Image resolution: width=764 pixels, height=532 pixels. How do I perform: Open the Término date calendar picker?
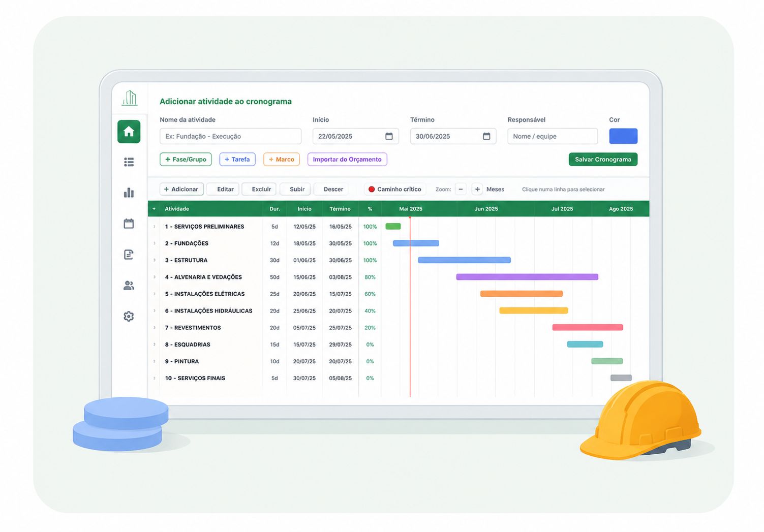pyautogui.click(x=486, y=136)
